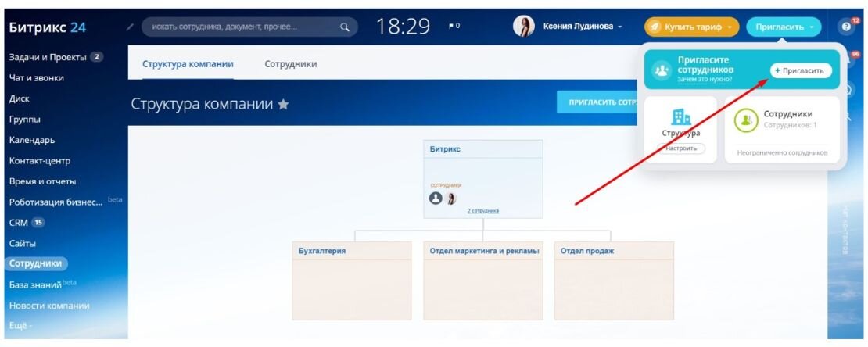This screenshot has width=868, height=347.
Task: Expand the Ещё sidebar menu
Action: pyautogui.click(x=20, y=326)
